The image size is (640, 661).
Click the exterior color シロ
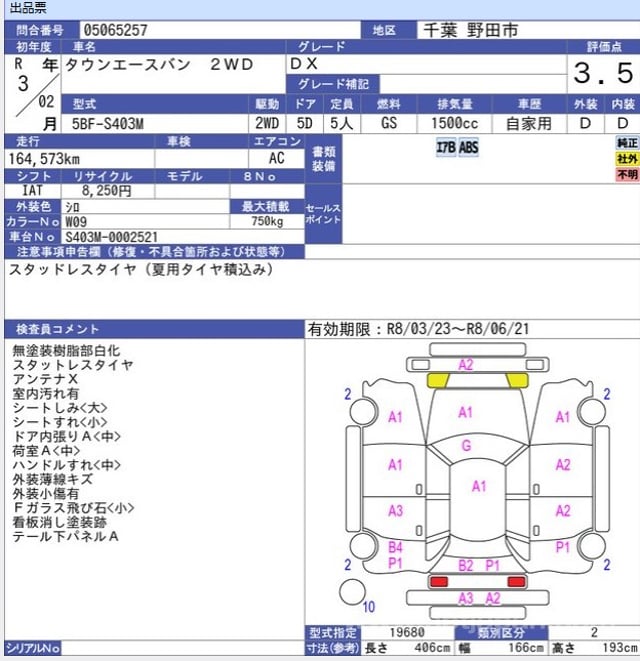(x=72, y=207)
